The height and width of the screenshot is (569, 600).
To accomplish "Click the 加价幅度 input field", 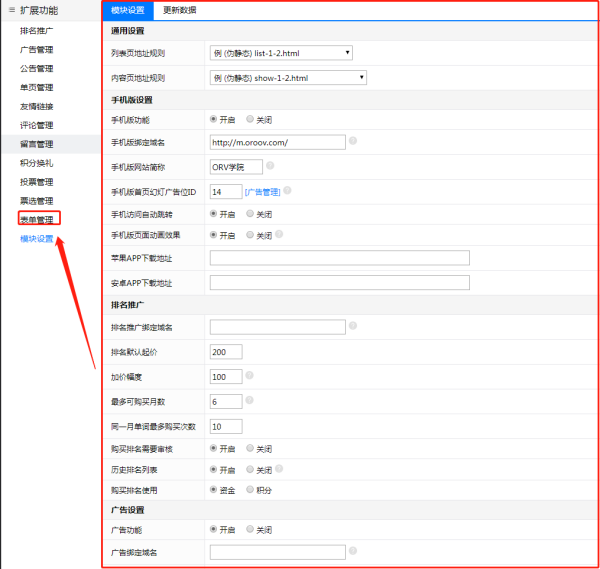I will point(226,377).
